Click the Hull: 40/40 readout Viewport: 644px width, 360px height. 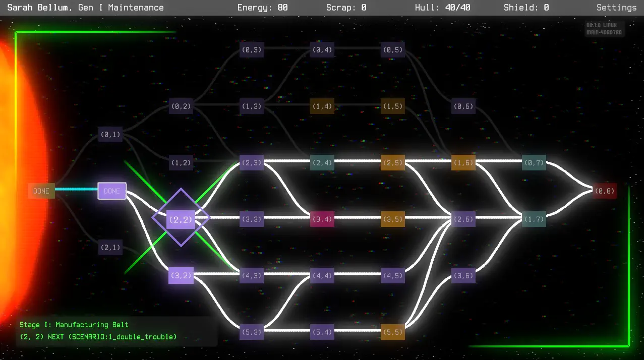point(443,8)
